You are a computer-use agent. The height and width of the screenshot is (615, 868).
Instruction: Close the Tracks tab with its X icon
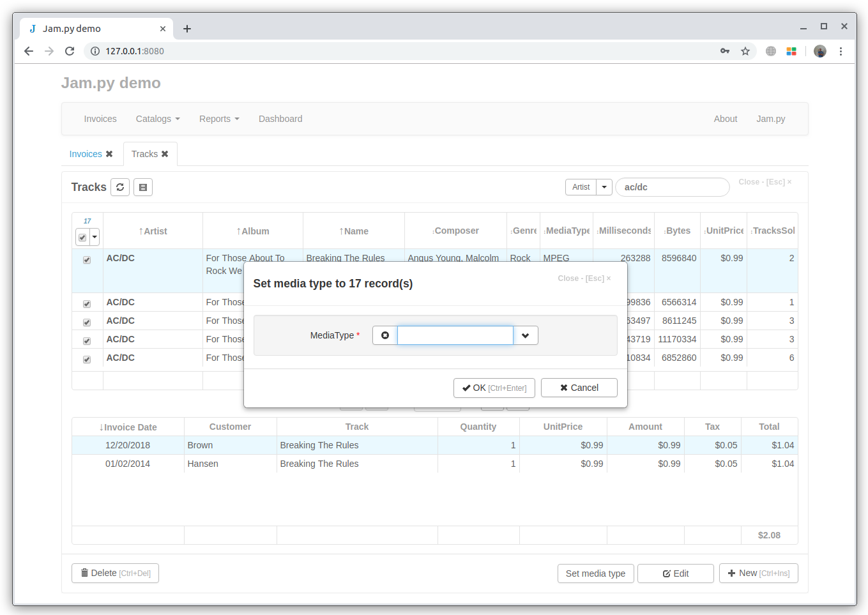pos(165,154)
